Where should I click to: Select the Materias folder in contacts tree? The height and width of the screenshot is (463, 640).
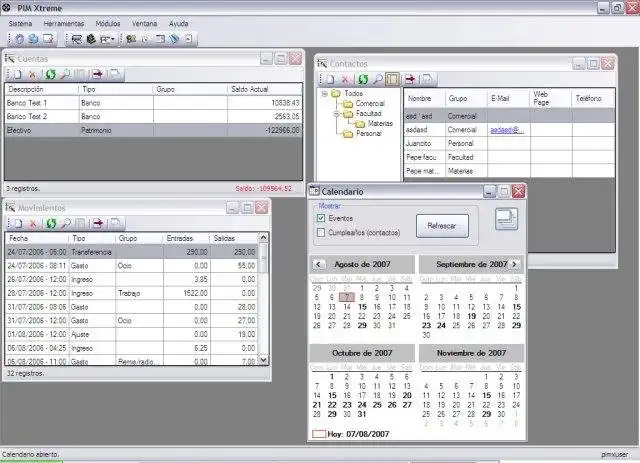[x=380, y=123]
